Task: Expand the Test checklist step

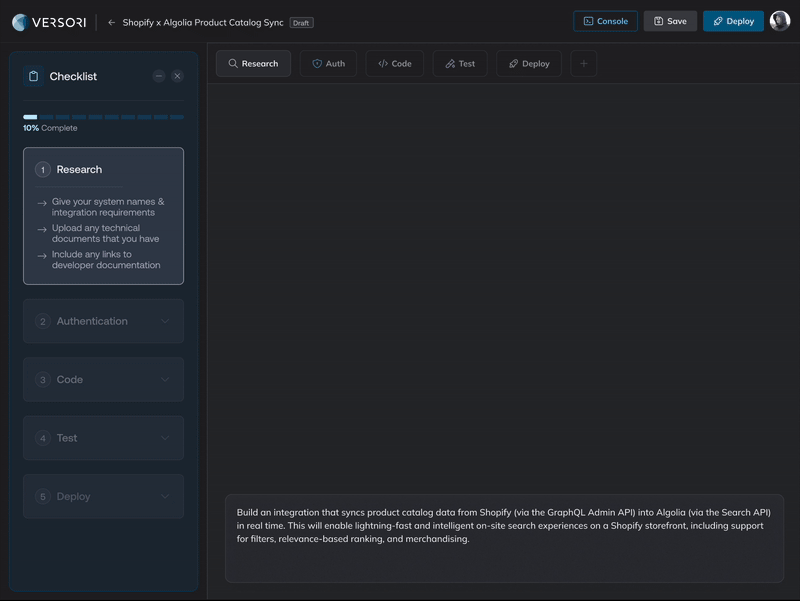Action: (104, 438)
